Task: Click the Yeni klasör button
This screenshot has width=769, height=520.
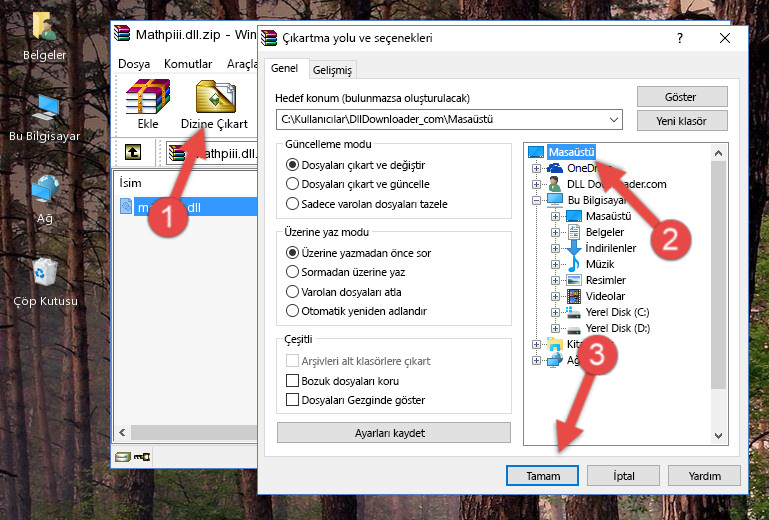Action: click(x=682, y=121)
